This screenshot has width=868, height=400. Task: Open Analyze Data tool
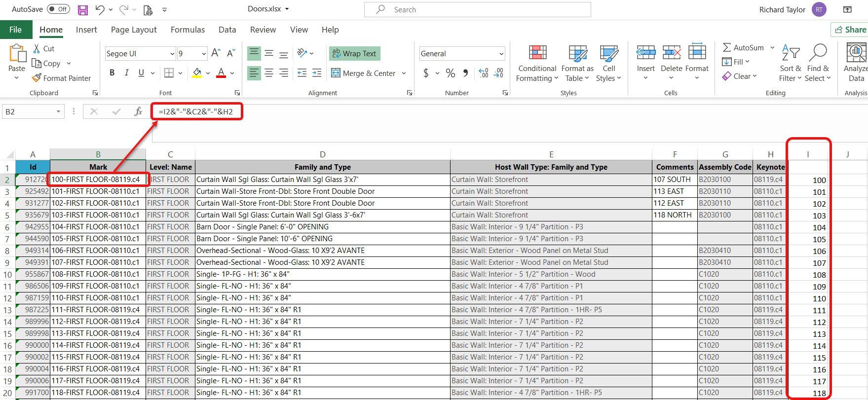click(856, 63)
